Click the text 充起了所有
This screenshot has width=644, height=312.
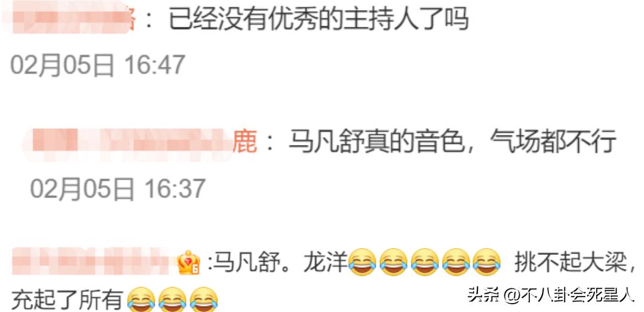(67, 299)
